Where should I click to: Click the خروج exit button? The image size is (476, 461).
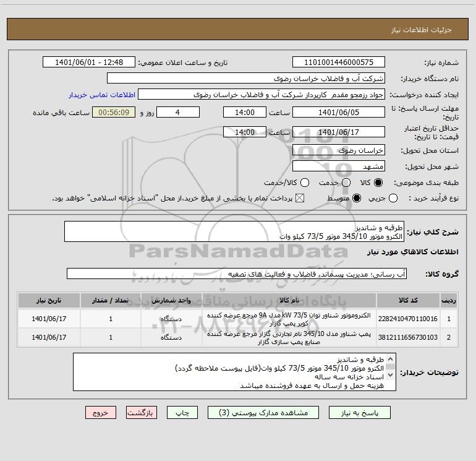[101, 413]
